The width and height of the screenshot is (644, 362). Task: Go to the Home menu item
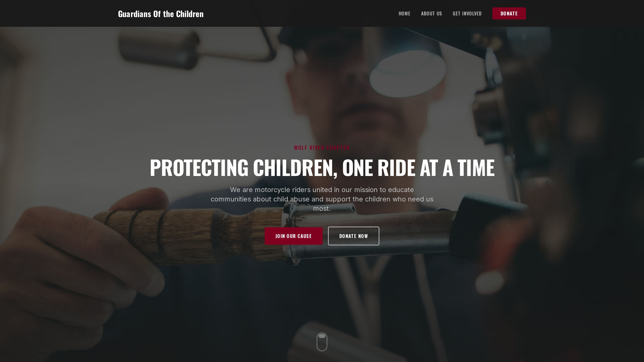(x=405, y=13)
